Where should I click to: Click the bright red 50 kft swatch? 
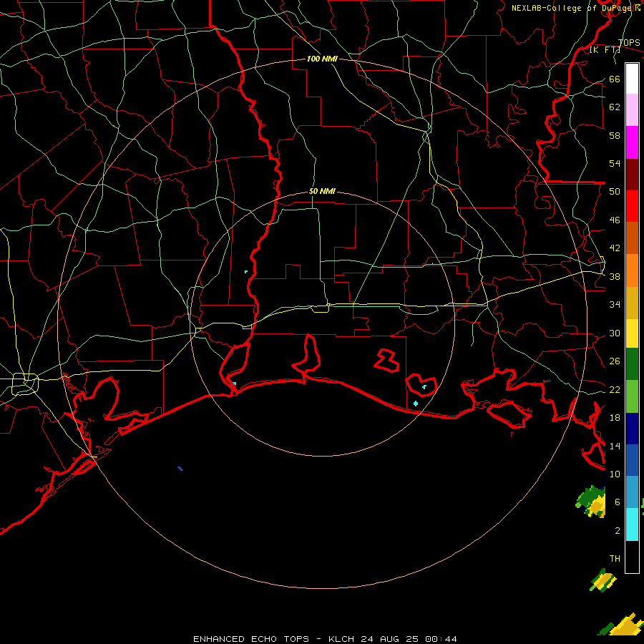[x=632, y=206]
